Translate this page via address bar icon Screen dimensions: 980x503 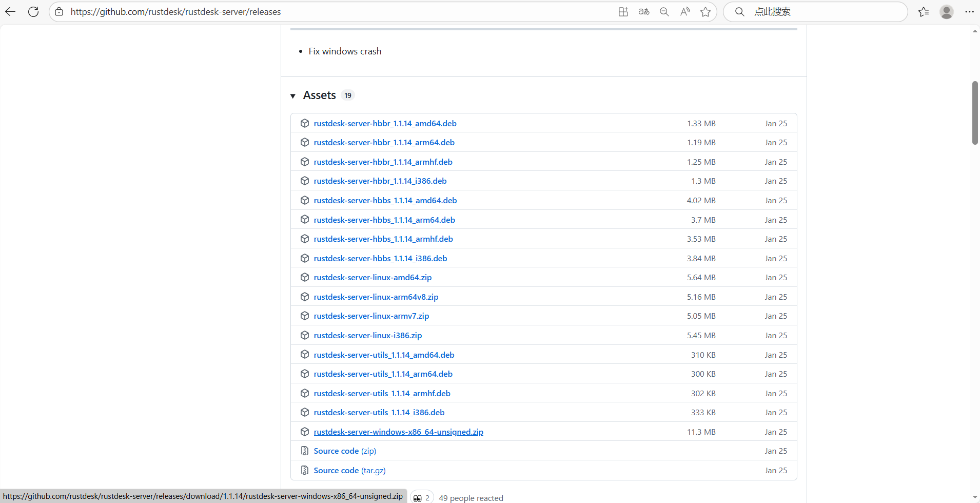pos(644,12)
